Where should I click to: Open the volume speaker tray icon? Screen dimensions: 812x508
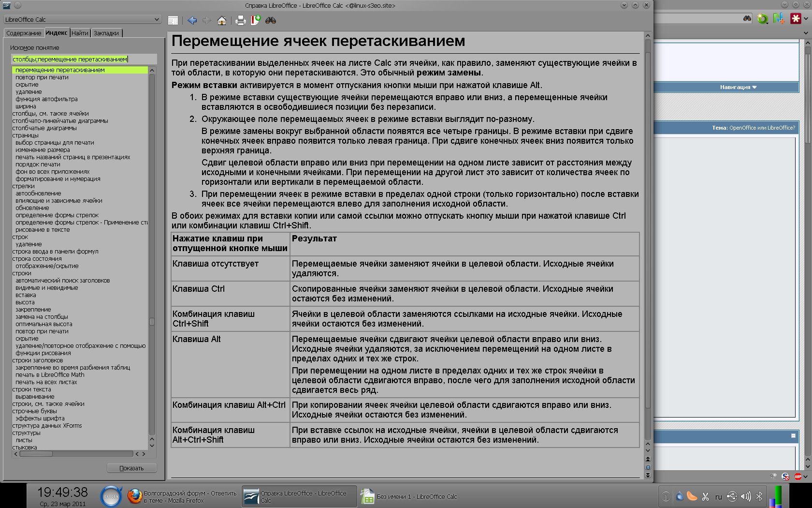[746, 496]
